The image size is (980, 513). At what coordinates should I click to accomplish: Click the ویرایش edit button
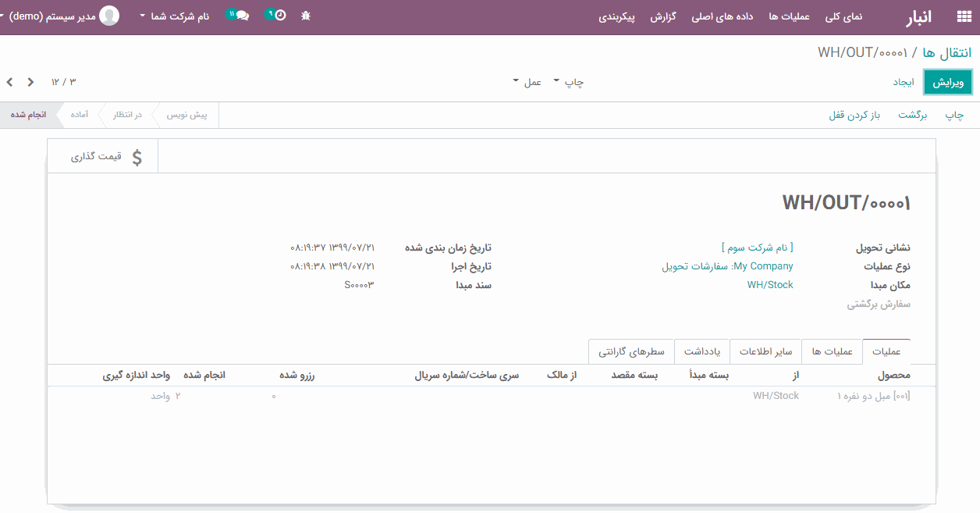948,82
